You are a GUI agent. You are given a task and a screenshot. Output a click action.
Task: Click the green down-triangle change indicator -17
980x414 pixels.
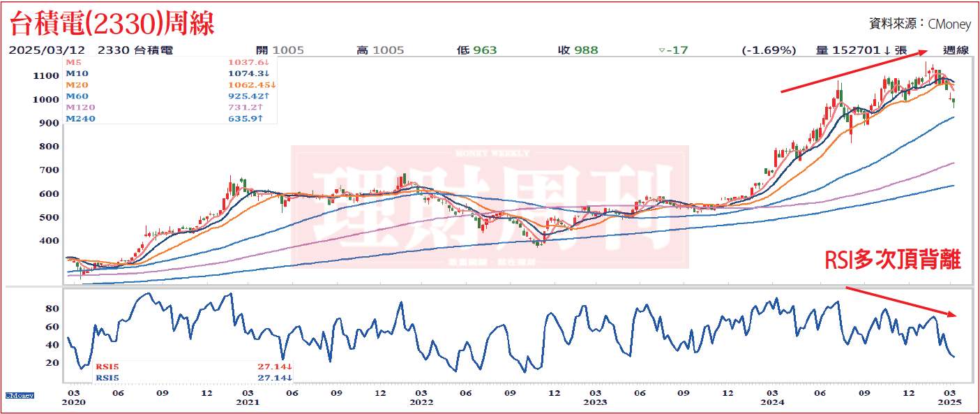pyautogui.click(x=674, y=50)
